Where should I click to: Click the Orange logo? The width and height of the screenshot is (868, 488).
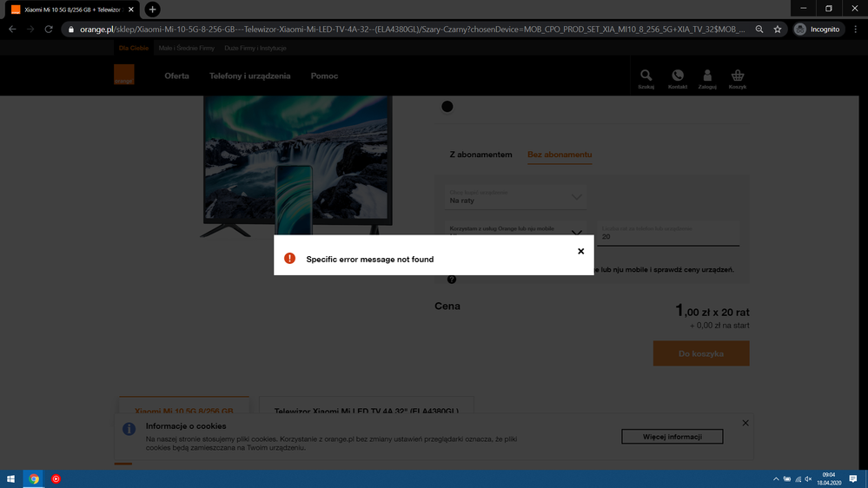pyautogui.click(x=124, y=75)
